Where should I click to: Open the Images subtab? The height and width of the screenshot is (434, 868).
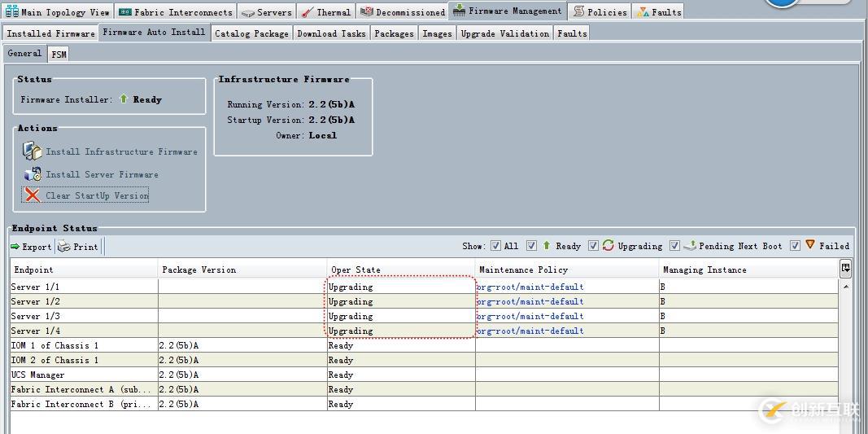point(438,33)
